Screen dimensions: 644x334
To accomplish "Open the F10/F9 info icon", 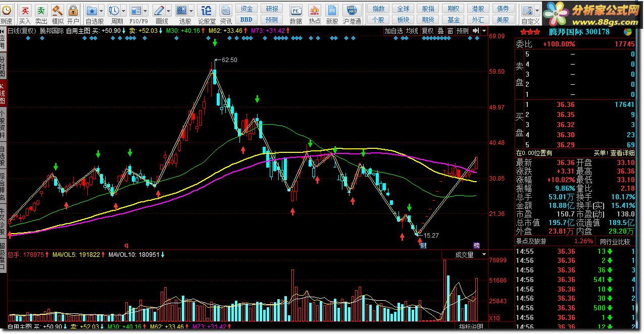I will click(136, 10).
